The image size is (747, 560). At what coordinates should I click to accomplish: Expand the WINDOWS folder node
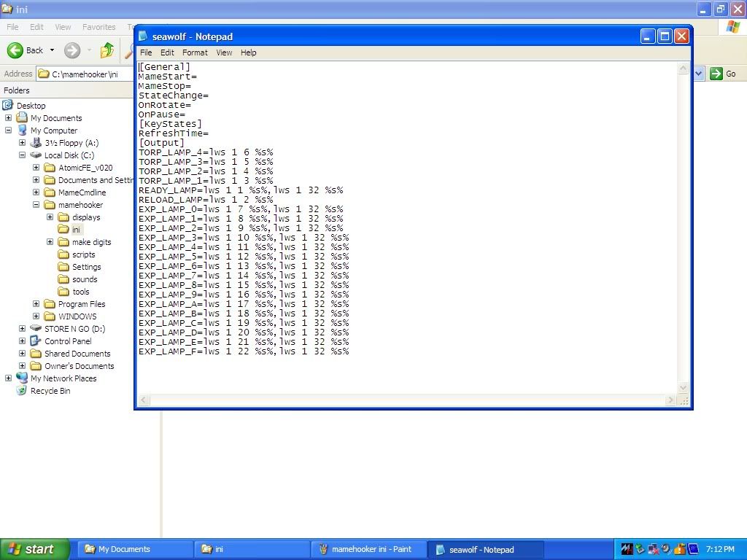[36, 316]
